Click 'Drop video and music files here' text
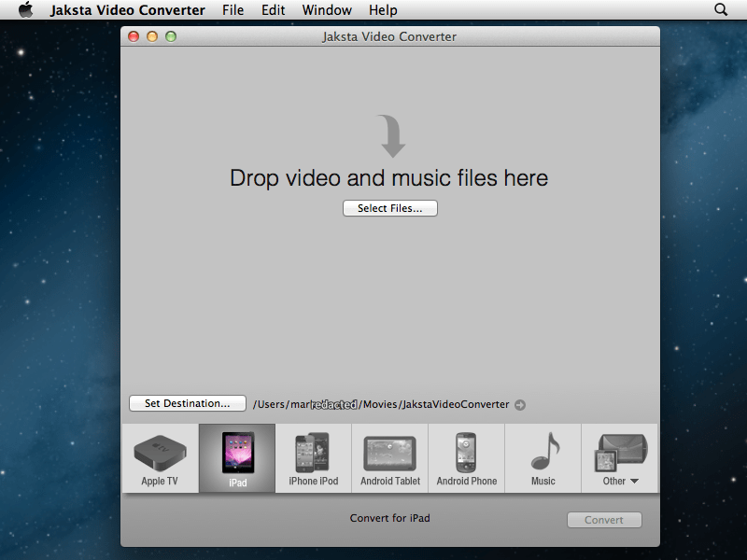The width and height of the screenshot is (747, 560). pyautogui.click(x=388, y=178)
